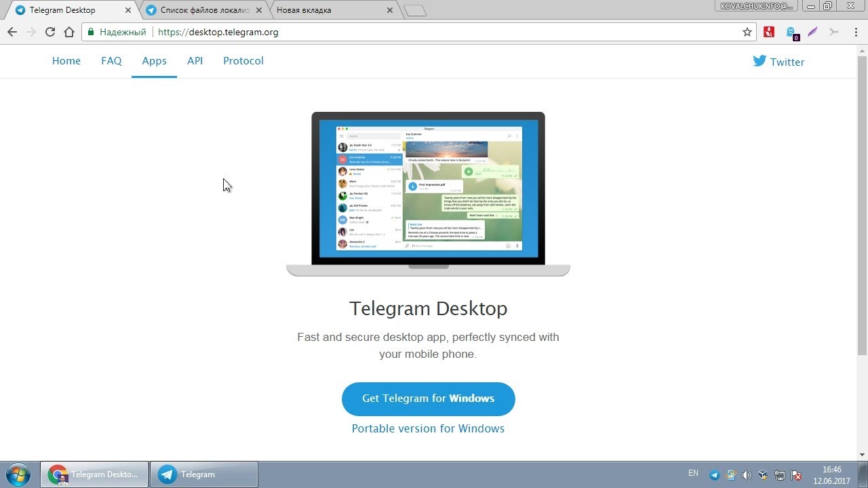Screen dimensions: 868x488
Task: Click the grey scissors-shaped extension icon
Action: (x=834, y=32)
